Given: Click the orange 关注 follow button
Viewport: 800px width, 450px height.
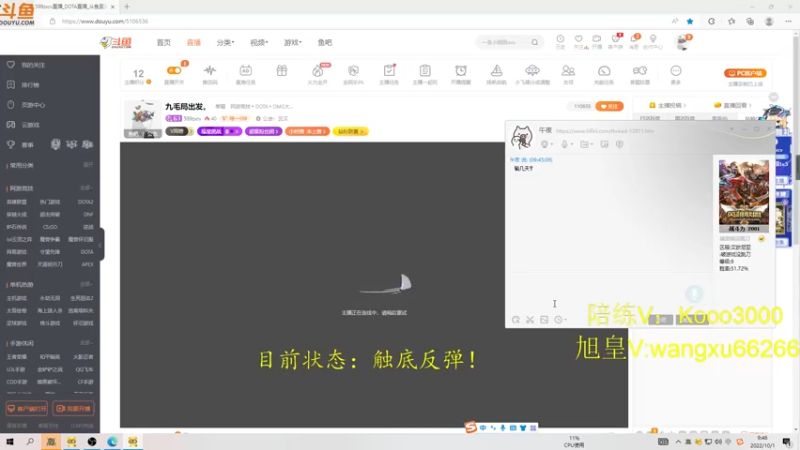Looking at the screenshot, I should 609,106.
